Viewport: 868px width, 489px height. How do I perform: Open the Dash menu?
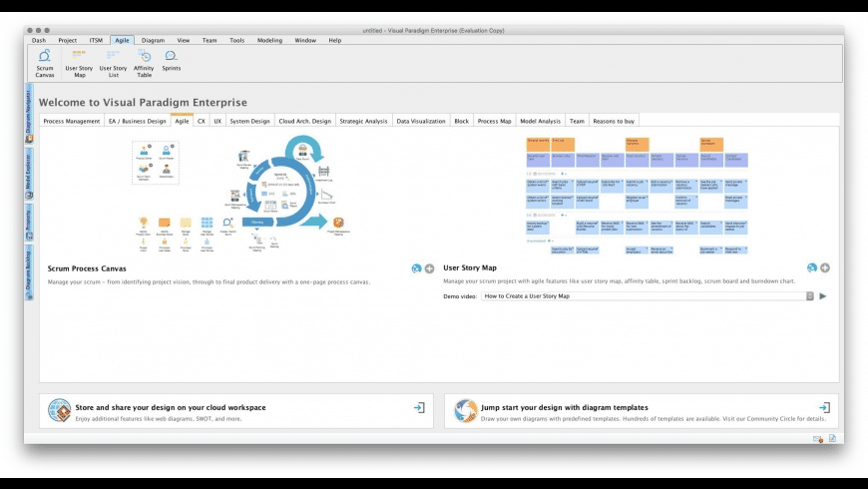point(39,41)
